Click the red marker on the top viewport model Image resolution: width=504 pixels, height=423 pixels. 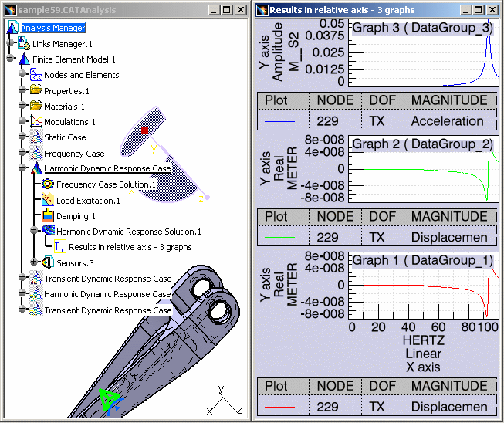tap(144, 130)
